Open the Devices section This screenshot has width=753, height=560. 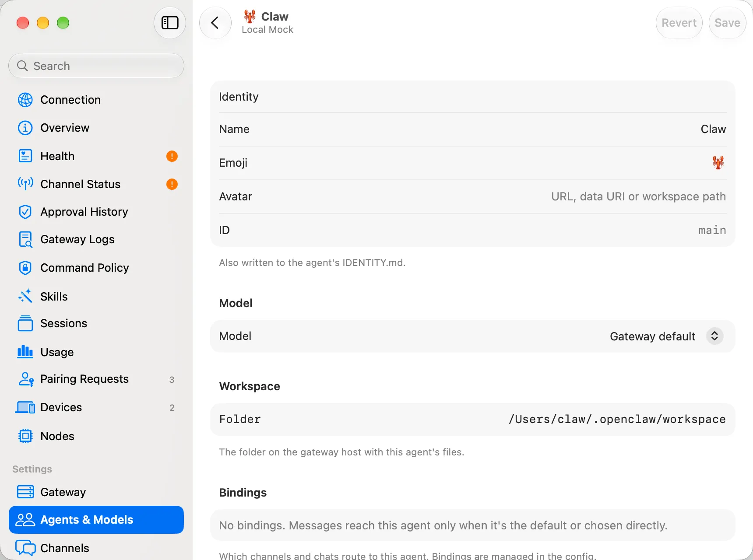[x=96, y=407]
